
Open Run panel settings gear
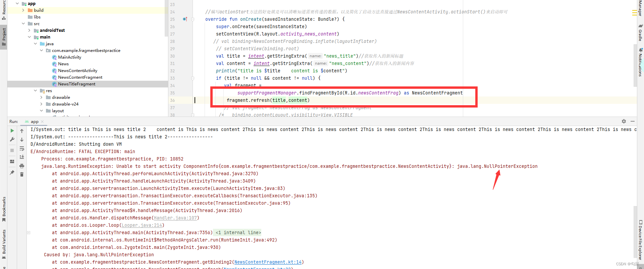[624, 121]
